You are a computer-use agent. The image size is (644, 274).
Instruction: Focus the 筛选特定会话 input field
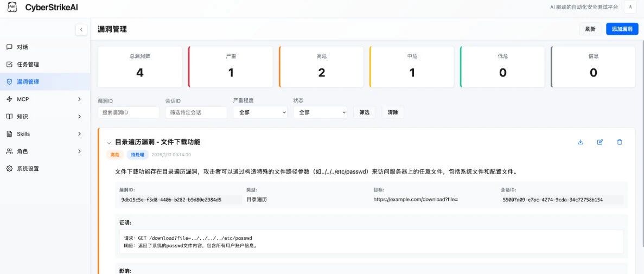coord(196,112)
